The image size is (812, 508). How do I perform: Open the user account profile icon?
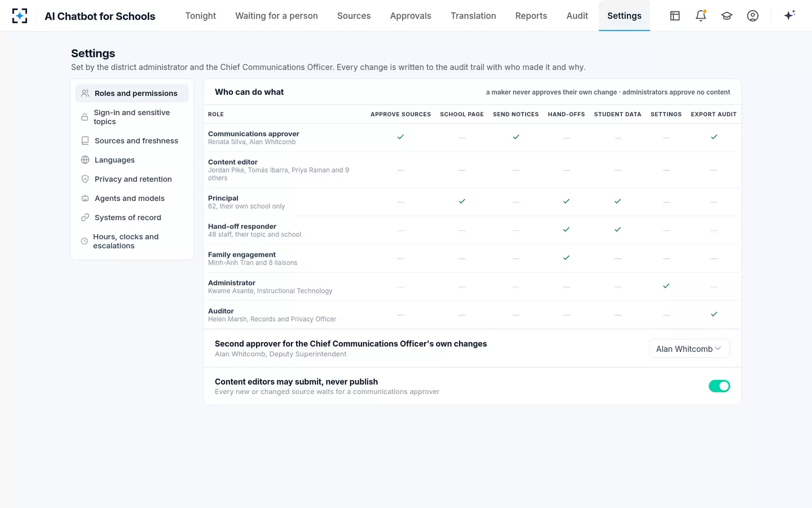[753, 16]
